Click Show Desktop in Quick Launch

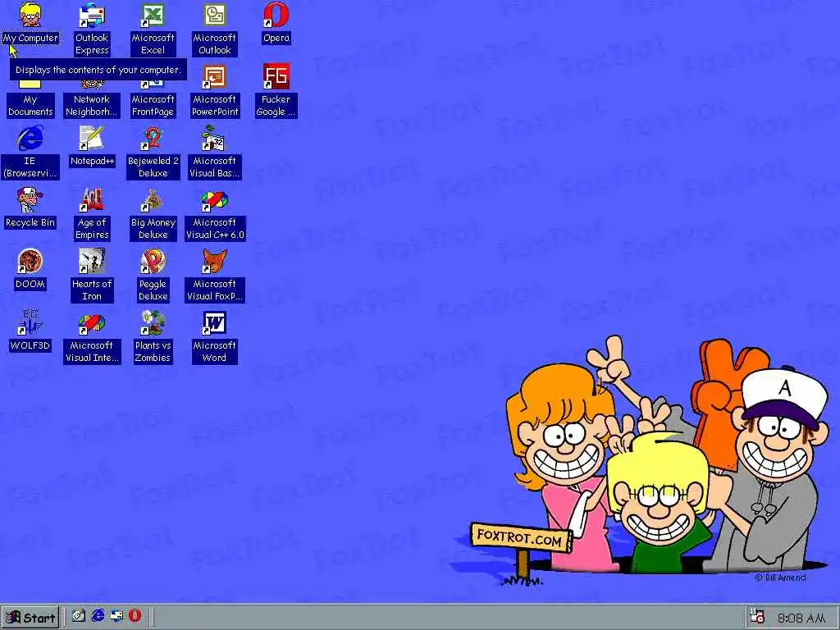coord(79,616)
